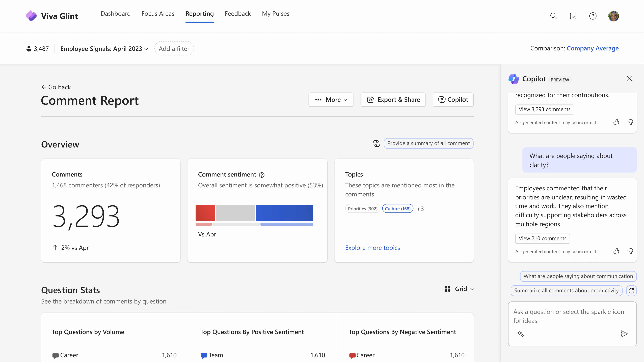
Task: Open the Feedback tab
Action: [x=237, y=14]
